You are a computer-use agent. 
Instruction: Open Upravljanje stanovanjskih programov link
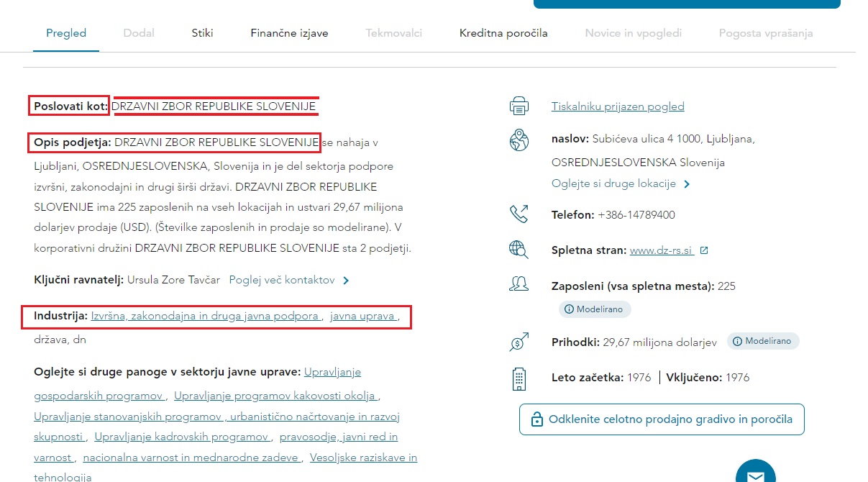tap(128, 417)
